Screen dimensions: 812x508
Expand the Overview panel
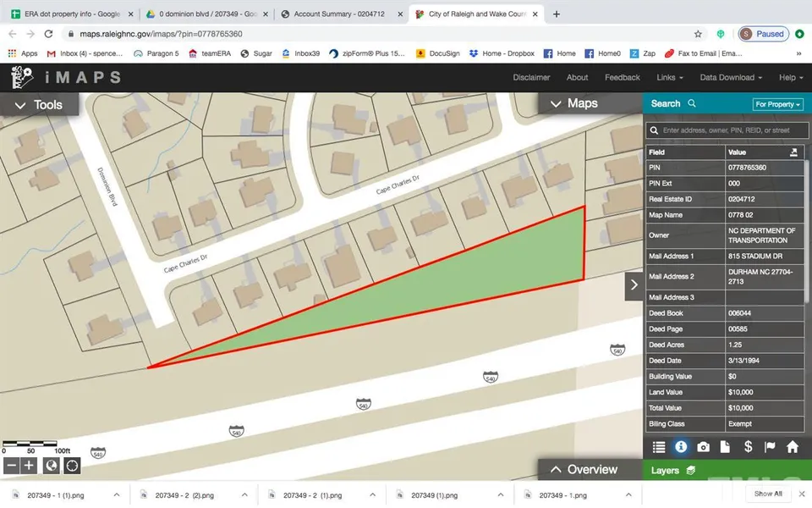pos(584,469)
